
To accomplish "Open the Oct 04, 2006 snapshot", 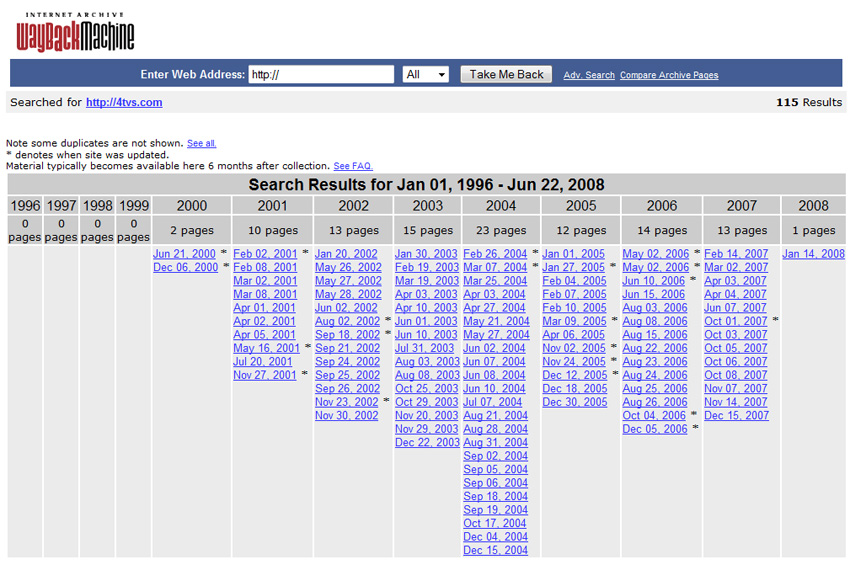I will tap(654, 416).
